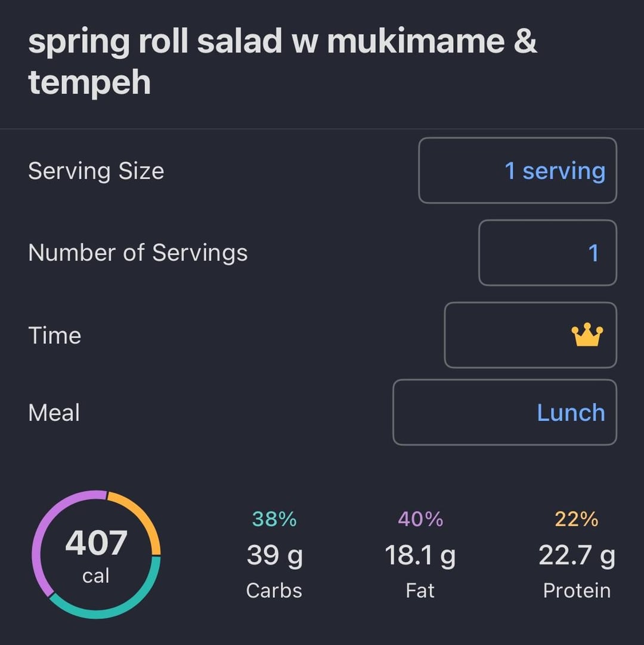644x645 pixels.
Task: Select the purple fat segment of calorie ring
Action: point(45,531)
